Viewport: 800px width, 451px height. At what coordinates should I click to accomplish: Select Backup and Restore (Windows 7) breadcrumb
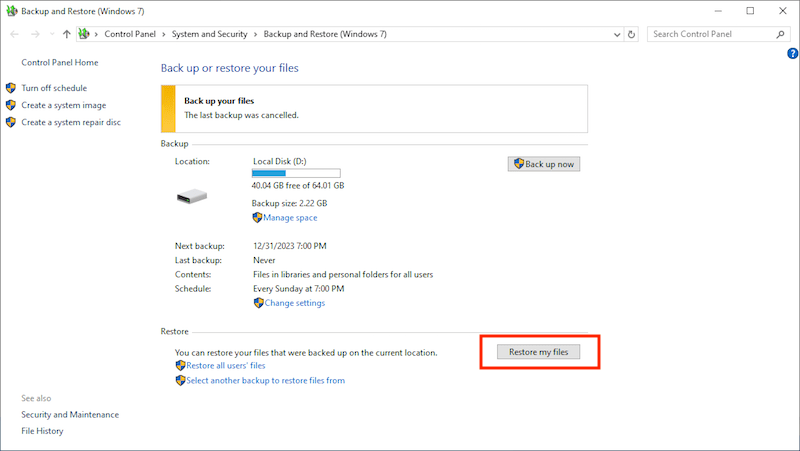click(x=325, y=34)
